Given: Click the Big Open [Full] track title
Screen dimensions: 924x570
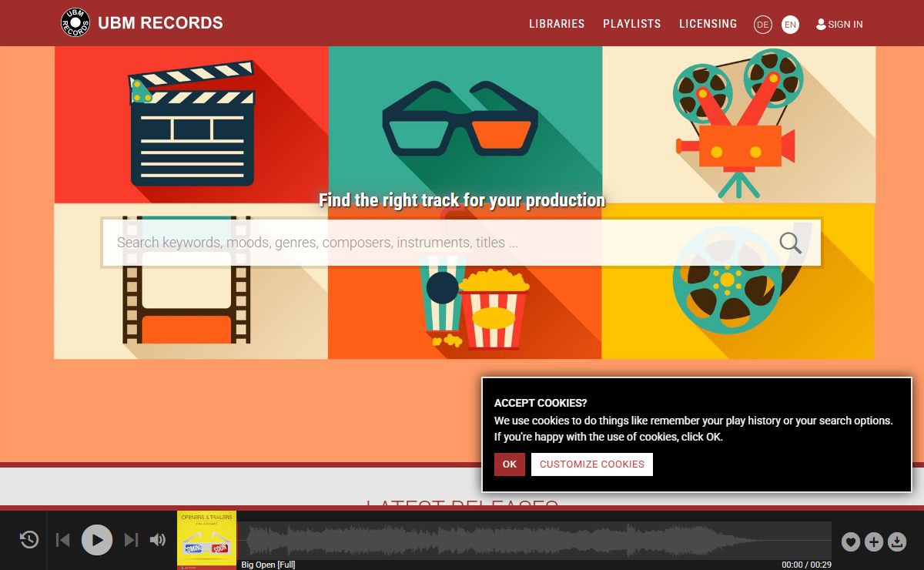Looking at the screenshot, I should click(268, 565).
